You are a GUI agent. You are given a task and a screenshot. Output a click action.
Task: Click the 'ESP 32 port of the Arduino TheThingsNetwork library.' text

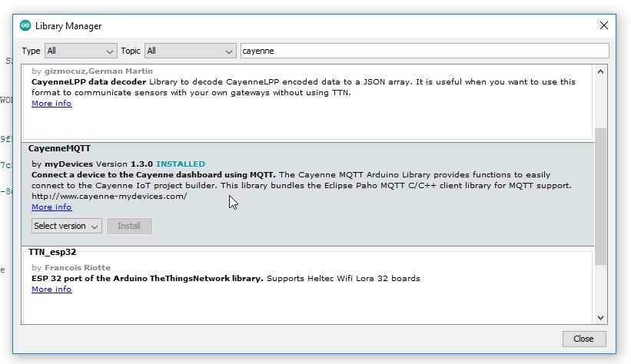tap(148, 279)
